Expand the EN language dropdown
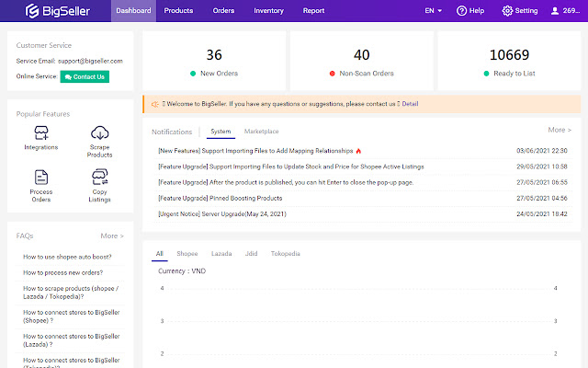This screenshot has height=368, width=588. pyautogui.click(x=434, y=11)
